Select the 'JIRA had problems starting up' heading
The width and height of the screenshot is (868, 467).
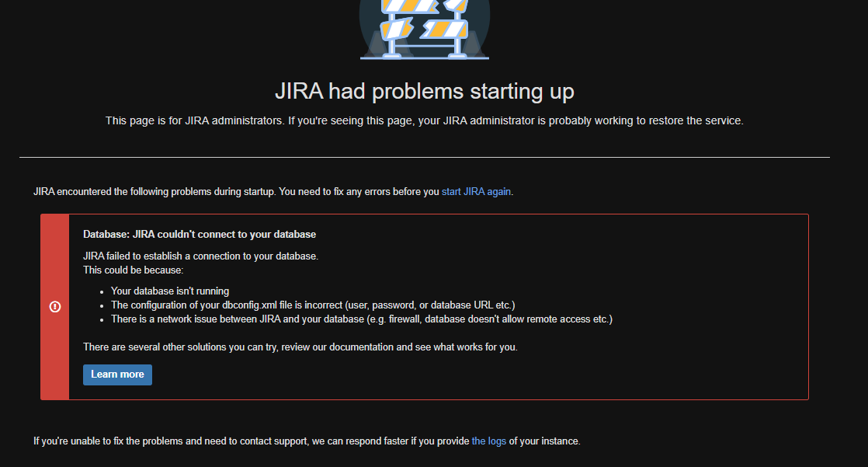[x=425, y=92]
